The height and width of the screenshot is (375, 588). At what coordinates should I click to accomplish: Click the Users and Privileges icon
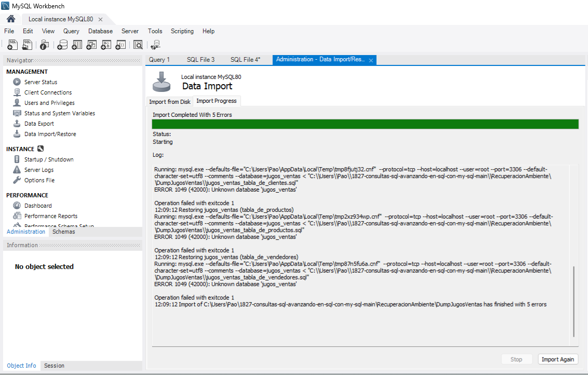click(x=17, y=102)
